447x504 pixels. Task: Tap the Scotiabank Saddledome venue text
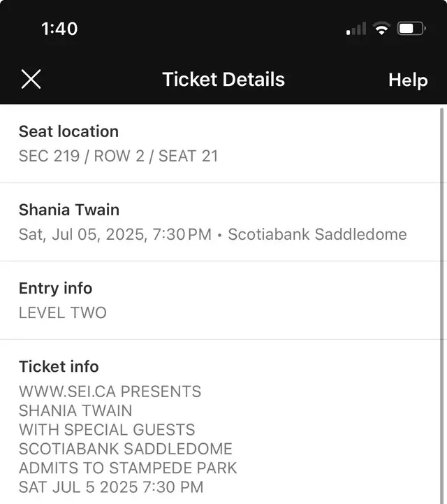(x=317, y=234)
